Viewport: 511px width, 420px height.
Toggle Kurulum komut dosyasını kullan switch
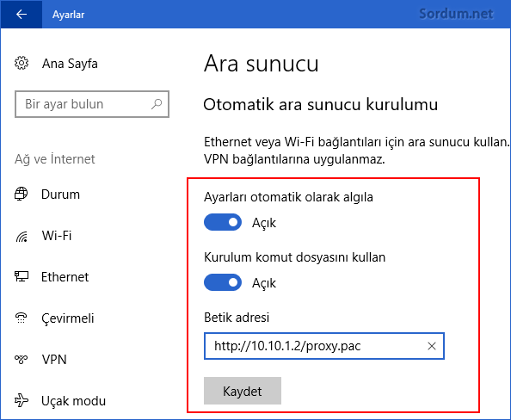[x=223, y=282]
